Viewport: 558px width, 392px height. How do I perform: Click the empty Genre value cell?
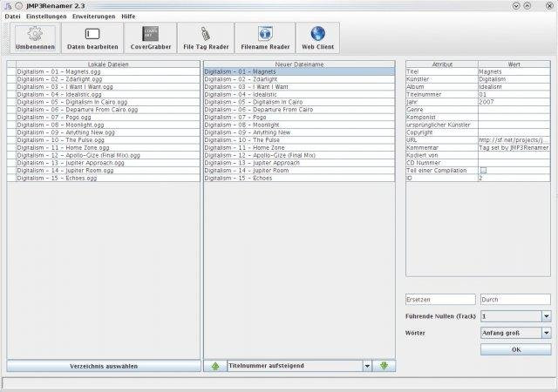514,110
